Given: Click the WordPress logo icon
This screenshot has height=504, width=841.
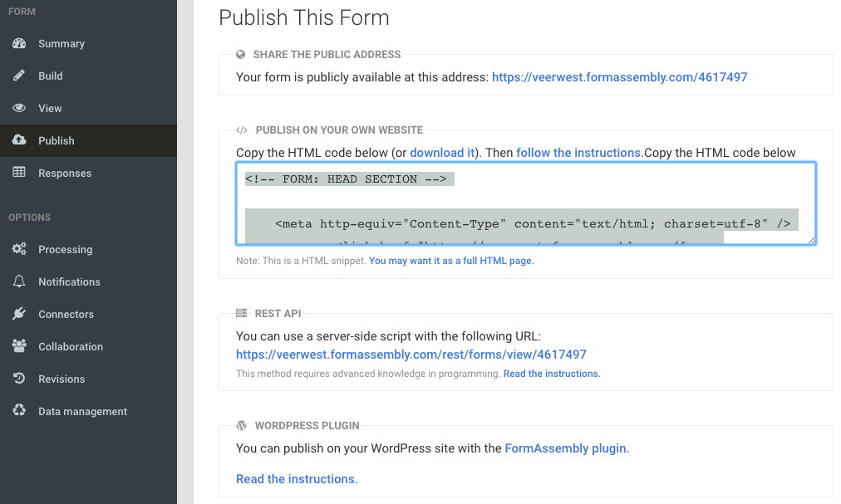Looking at the screenshot, I should (x=241, y=426).
